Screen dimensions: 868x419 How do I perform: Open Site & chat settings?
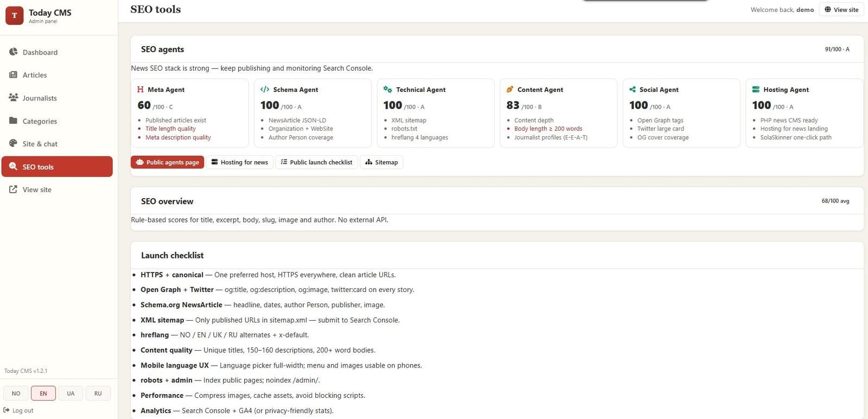57,143
